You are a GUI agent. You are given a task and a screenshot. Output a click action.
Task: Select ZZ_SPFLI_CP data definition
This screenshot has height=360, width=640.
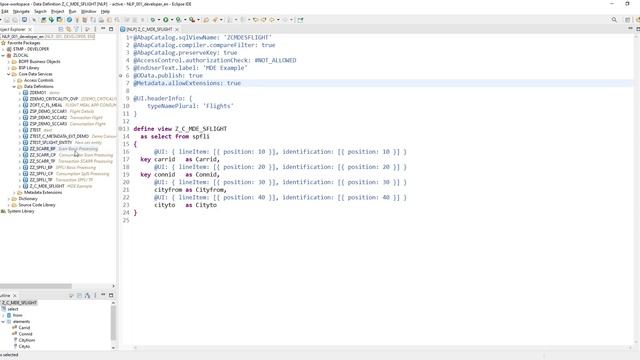(x=41, y=174)
